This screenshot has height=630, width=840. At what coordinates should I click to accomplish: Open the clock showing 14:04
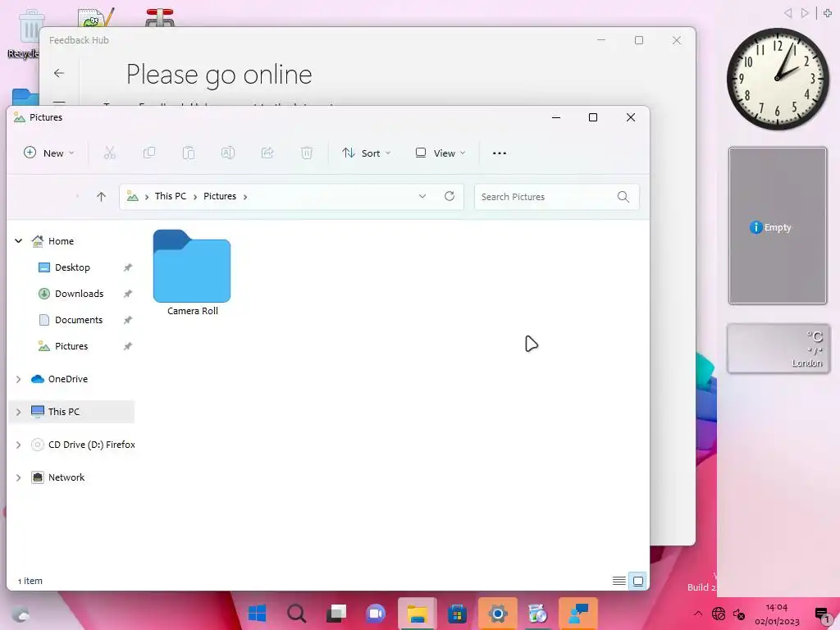click(x=777, y=614)
